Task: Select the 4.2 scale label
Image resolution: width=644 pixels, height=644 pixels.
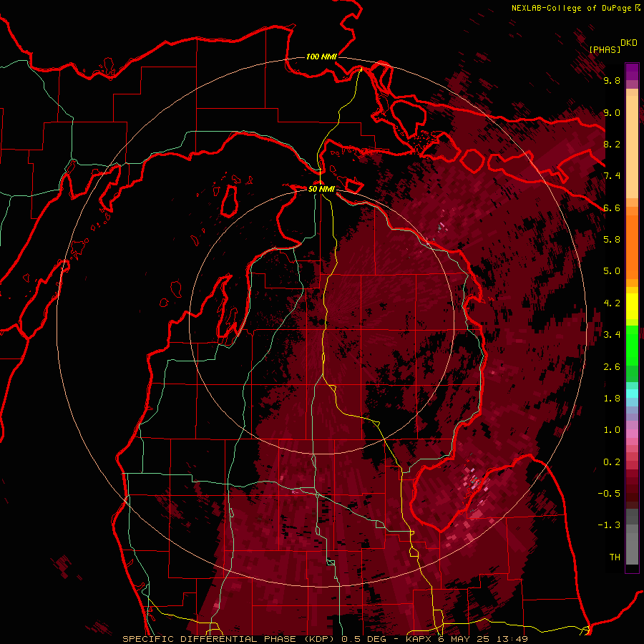Action: click(612, 303)
